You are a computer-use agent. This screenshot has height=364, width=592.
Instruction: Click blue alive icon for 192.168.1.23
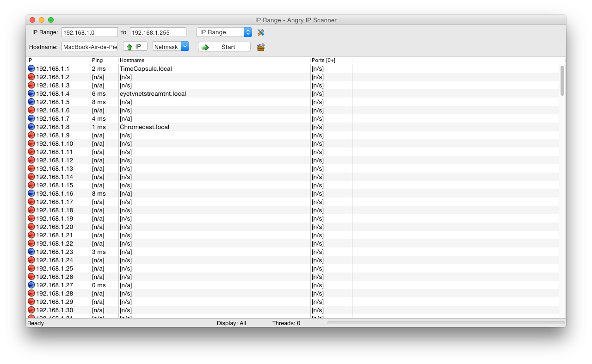31,252
